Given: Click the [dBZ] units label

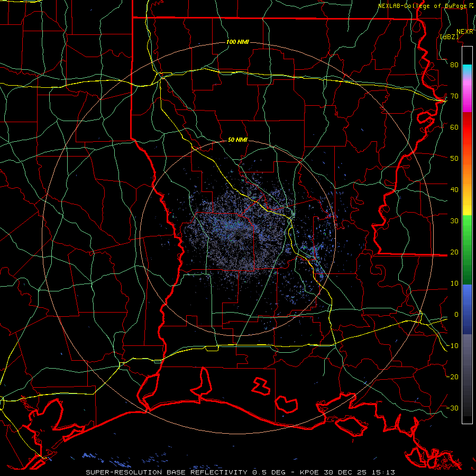Looking at the screenshot, I should pyautogui.click(x=449, y=36).
